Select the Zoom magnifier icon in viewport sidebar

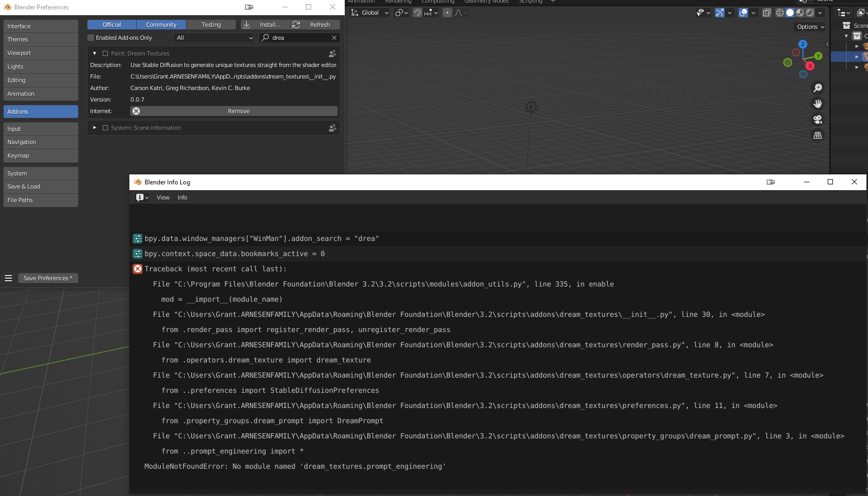click(818, 87)
